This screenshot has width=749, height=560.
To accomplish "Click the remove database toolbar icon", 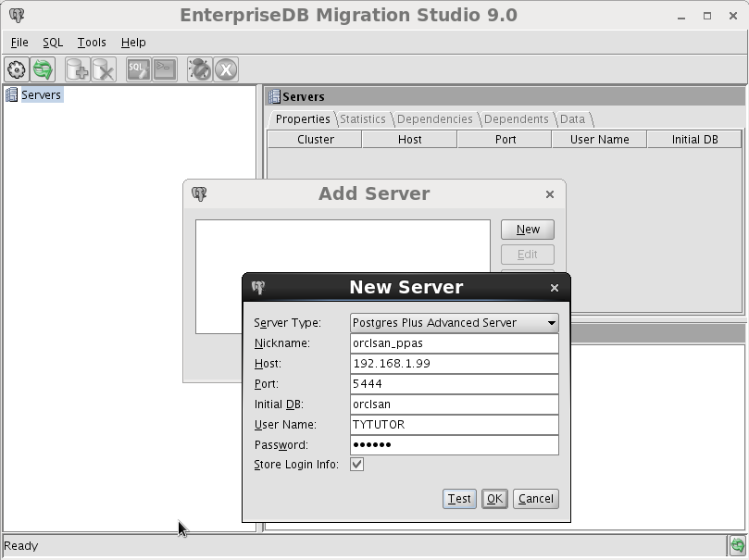I will (x=104, y=69).
